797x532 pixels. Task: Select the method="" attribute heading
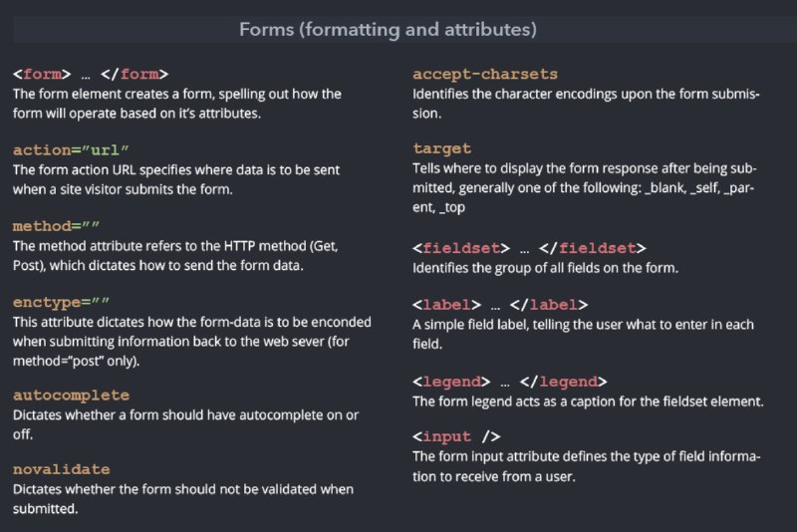pos(56,226)
